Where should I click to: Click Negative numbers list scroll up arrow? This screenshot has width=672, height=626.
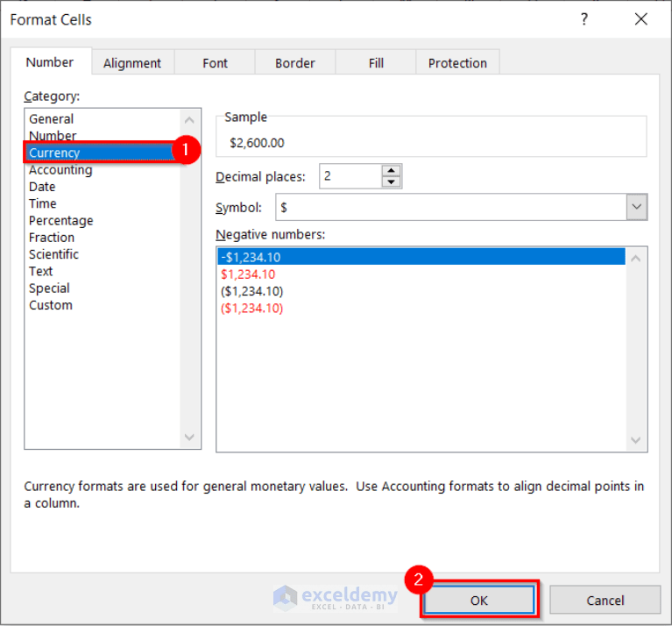click(x=636, y=258)
